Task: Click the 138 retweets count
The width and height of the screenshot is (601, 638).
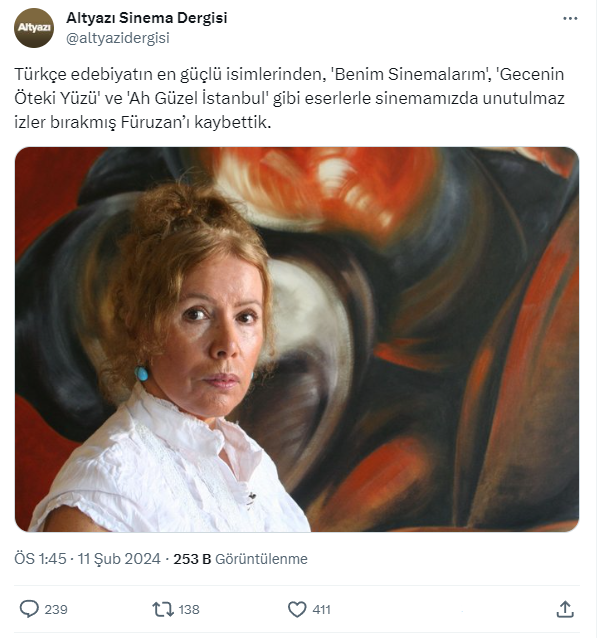Action: tap(189, 610)
